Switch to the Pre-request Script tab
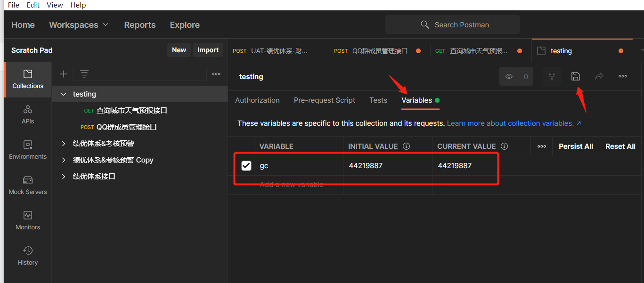Image resolution: width=644 pixels, height=283 pixels. 325,100
